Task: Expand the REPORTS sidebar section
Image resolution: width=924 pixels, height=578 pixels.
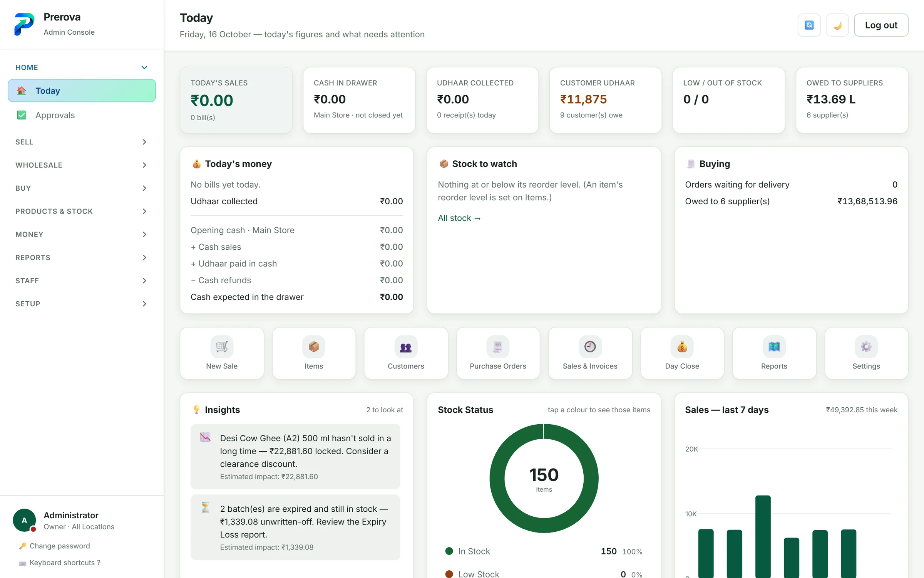Action: (x=82, y=257)
